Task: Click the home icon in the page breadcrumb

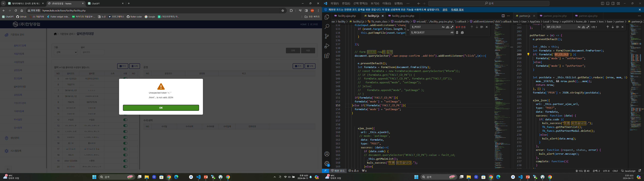Action: point(55,34)
